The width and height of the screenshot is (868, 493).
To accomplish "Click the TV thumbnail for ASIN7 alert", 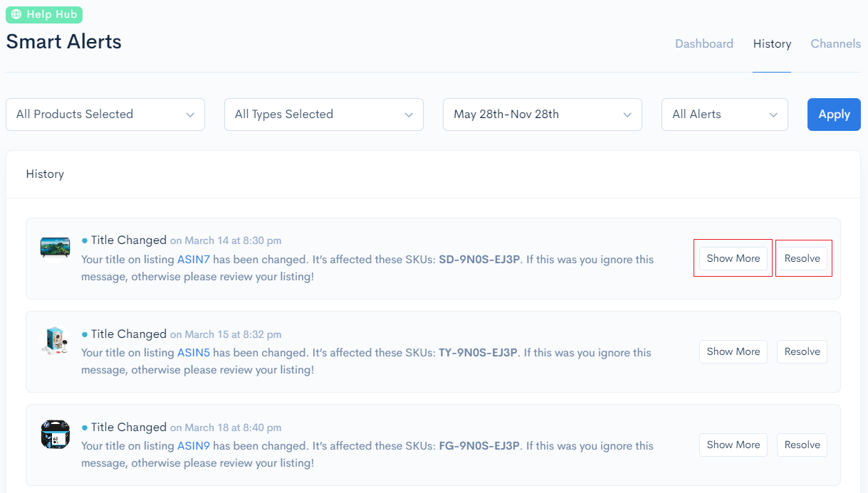I will click(55, 248).
